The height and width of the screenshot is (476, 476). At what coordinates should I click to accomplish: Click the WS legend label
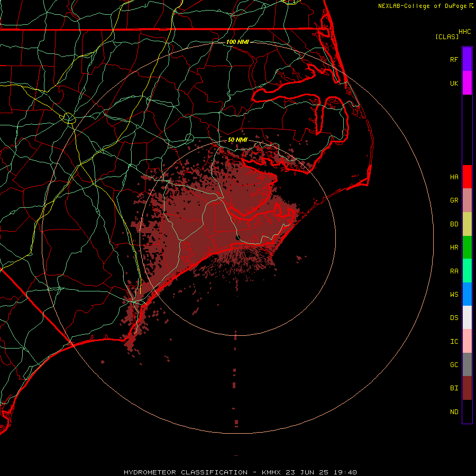454,294
